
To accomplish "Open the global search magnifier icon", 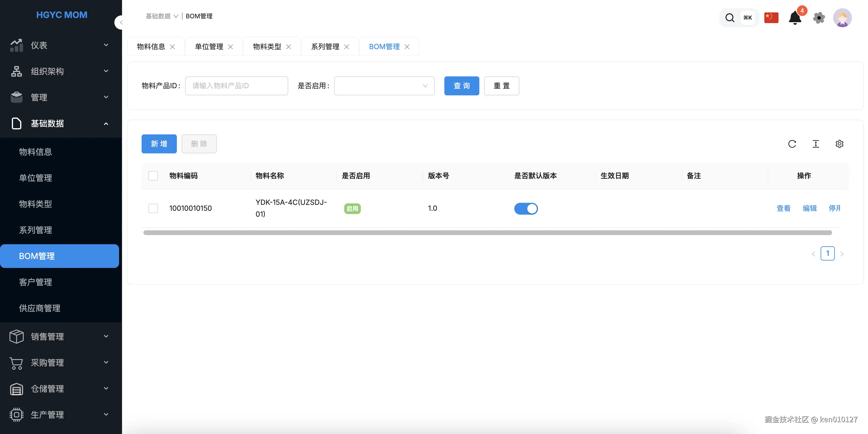I will pyautogui.click(x=730, y=18).
